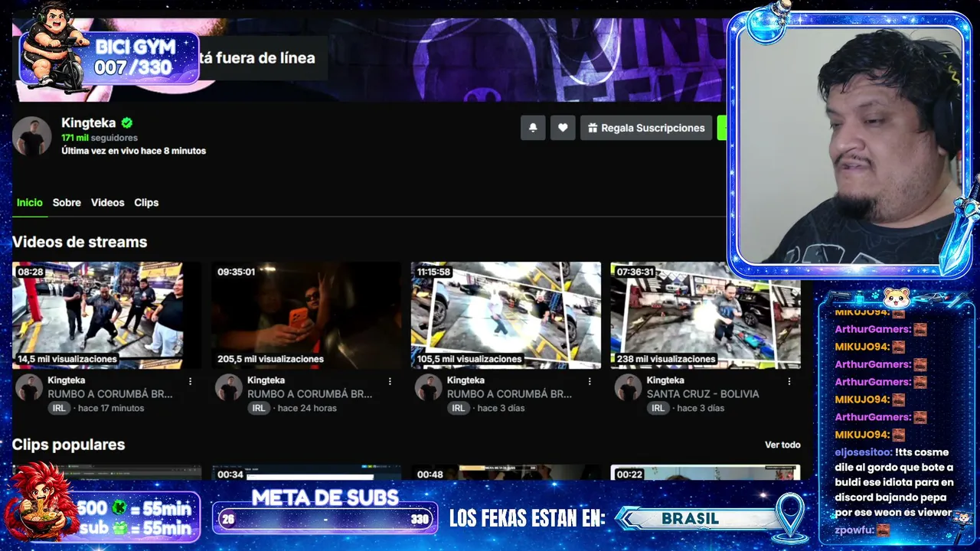
Task: Click the channel avatar beside the 24-hours-ago video
Action: [229, 387]
